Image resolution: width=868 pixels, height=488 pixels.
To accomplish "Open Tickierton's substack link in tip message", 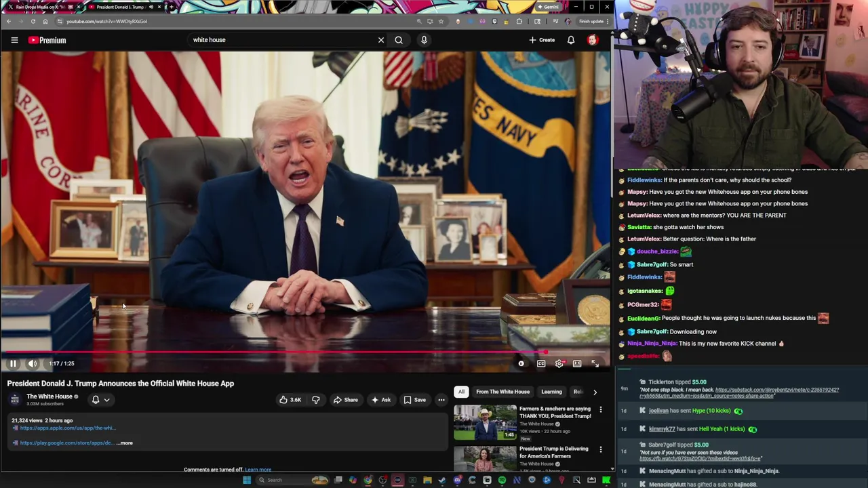I will [741, 393].
